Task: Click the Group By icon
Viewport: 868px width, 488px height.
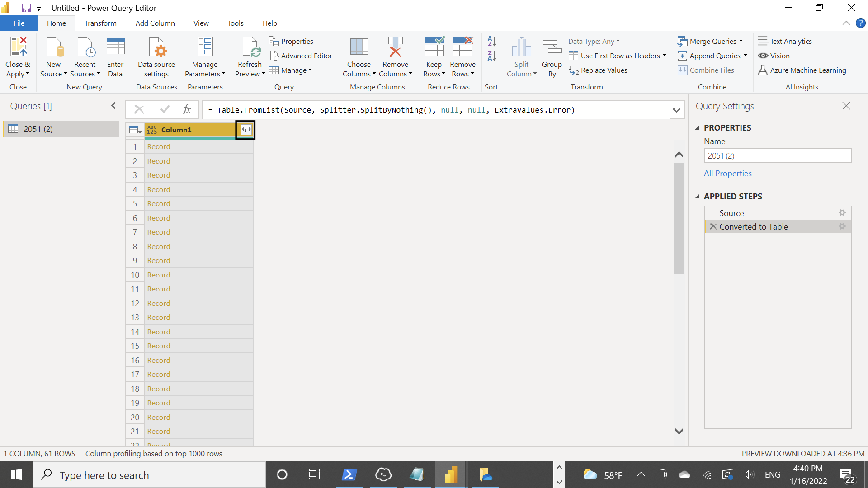Action: pyautogui.click(x=552, y=47)
